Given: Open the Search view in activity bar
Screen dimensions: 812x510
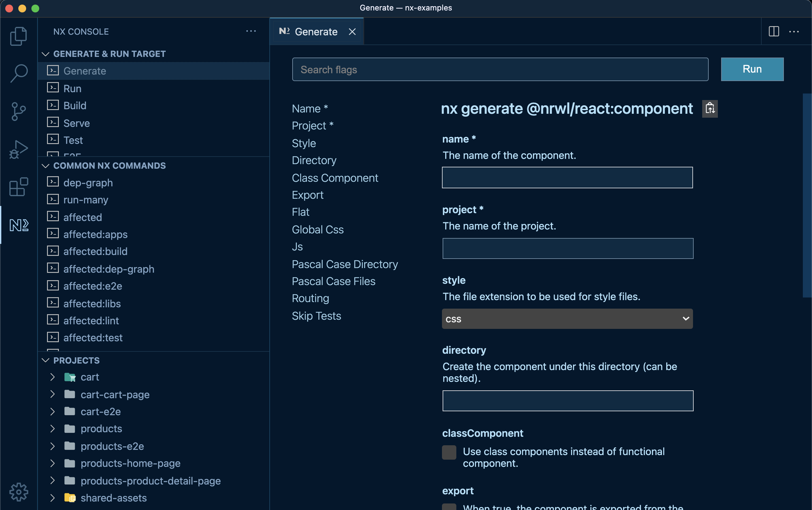Looking at the screenshot, I should pos(19,73).
